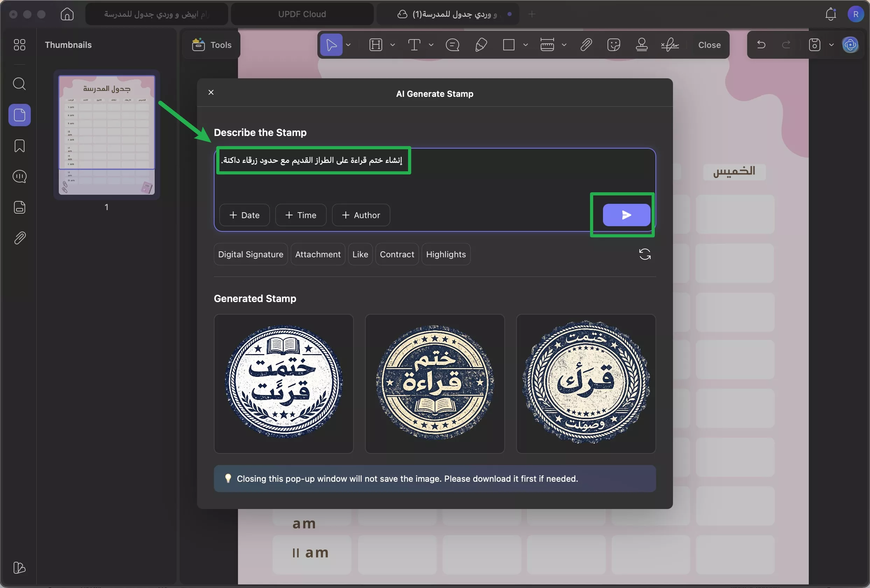Select the Signature tool
The height and width of the screenshot is (588, 870).
point(670,44)
